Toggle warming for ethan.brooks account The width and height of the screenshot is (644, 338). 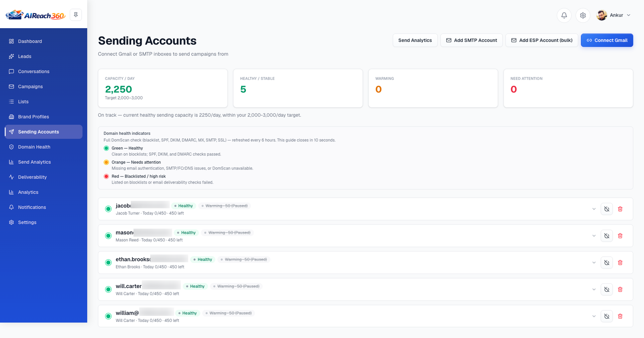tap(607, 263)
